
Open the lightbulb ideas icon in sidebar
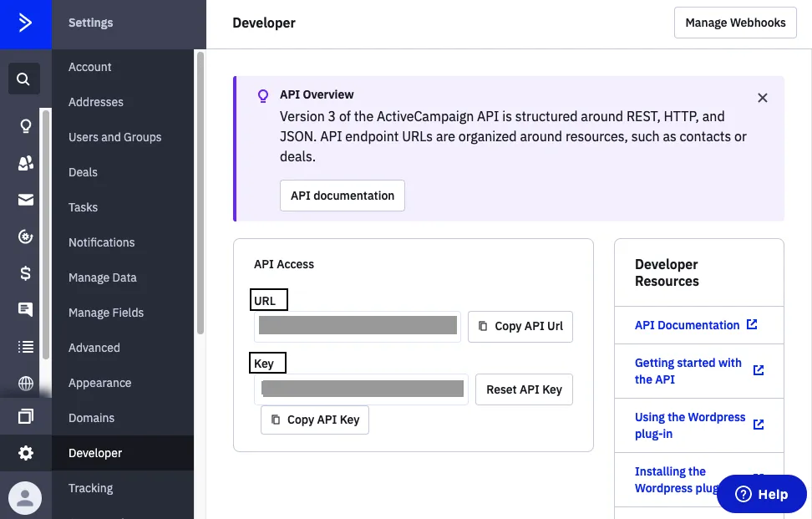tap(25, 126)
